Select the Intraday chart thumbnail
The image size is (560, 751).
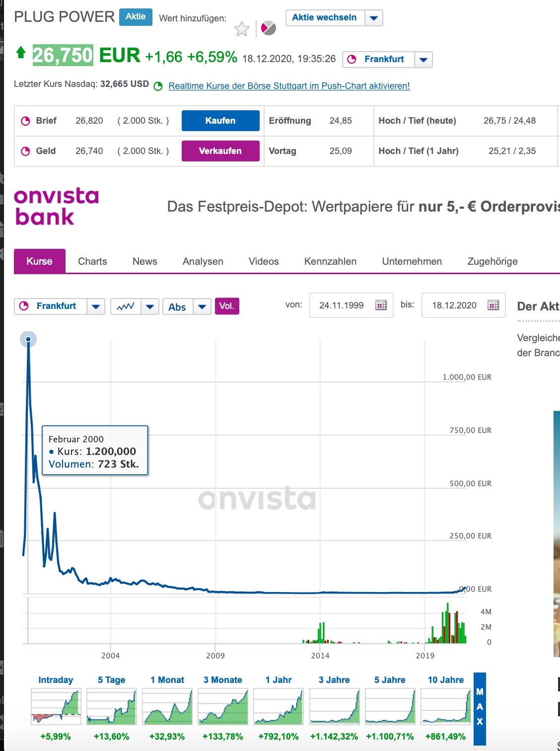click(x=56, y=707)
